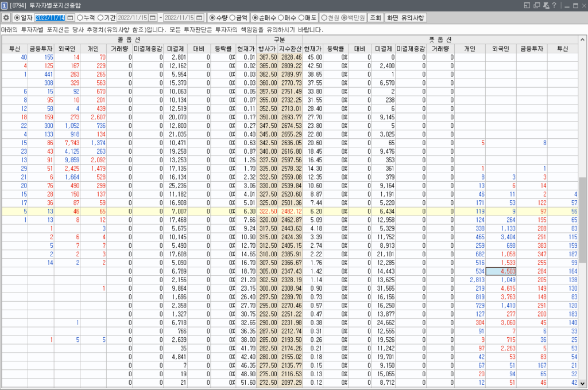The height and width of the screenshot is (390, 588).
Task: Open calendar for period end date
Action: pyautogui.click(x=202, y=17)
